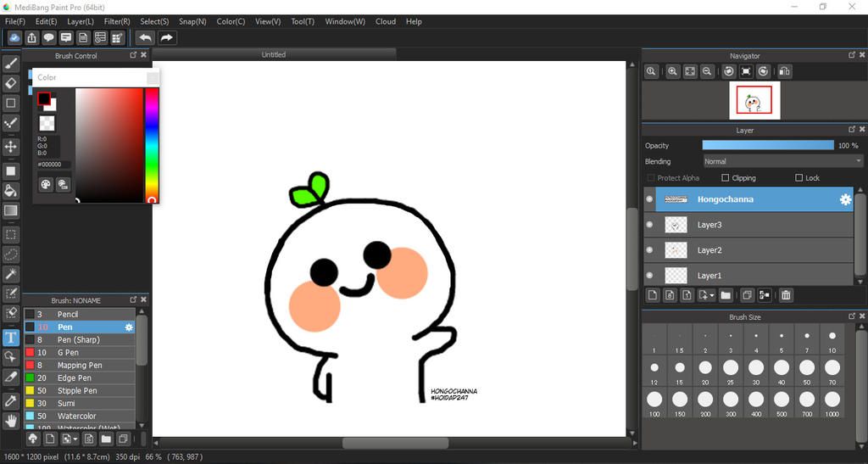Select the Watercolor brush
The height and width of the screenshot is (464, 868).
coord(79,416)
